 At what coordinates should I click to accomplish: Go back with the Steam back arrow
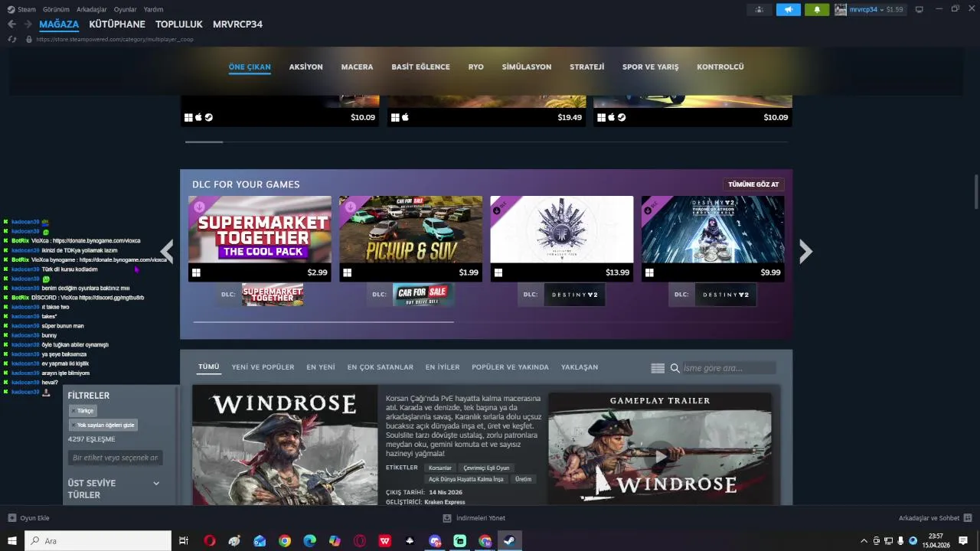(x=11, y=24)
